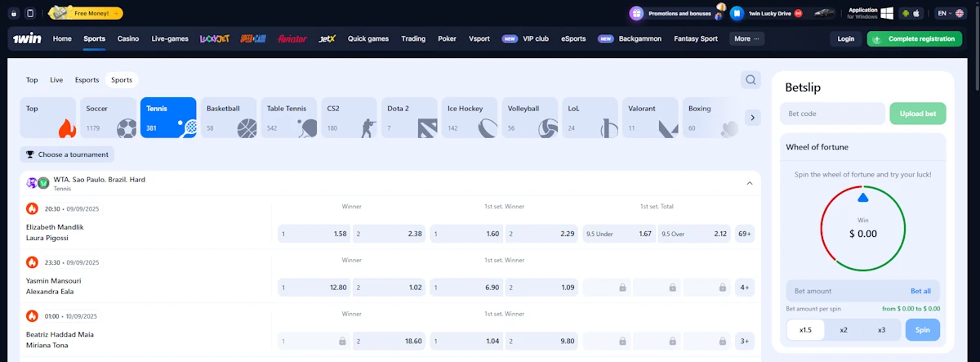This screenshot has width=980, height=362.
Task: Open Choose a tournament selector
Action: tap(67, 154)
